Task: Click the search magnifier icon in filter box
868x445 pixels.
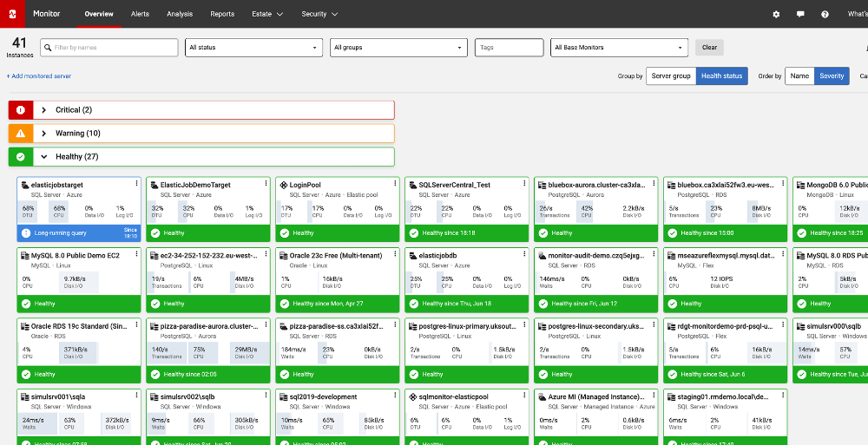Action: [48, 48]
